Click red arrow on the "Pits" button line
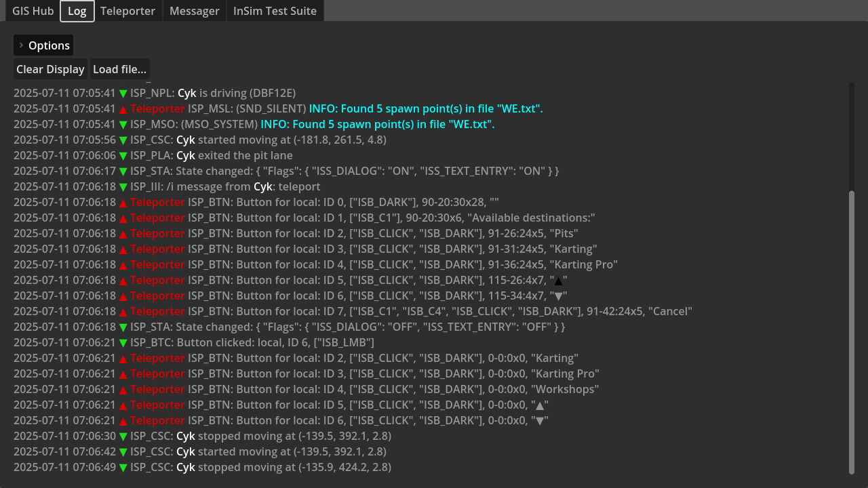868x488 pixels. pos(123,234)
